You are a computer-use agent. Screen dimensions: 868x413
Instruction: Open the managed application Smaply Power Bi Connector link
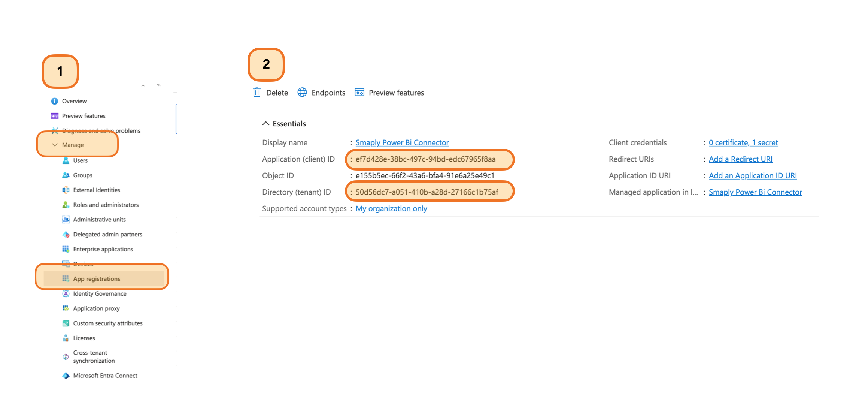755,192
